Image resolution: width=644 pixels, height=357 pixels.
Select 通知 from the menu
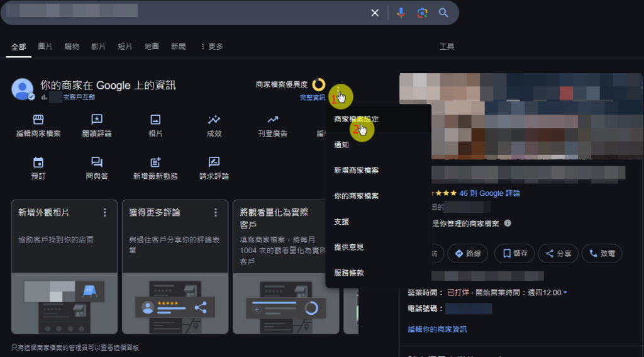click(x=378, y=145)
